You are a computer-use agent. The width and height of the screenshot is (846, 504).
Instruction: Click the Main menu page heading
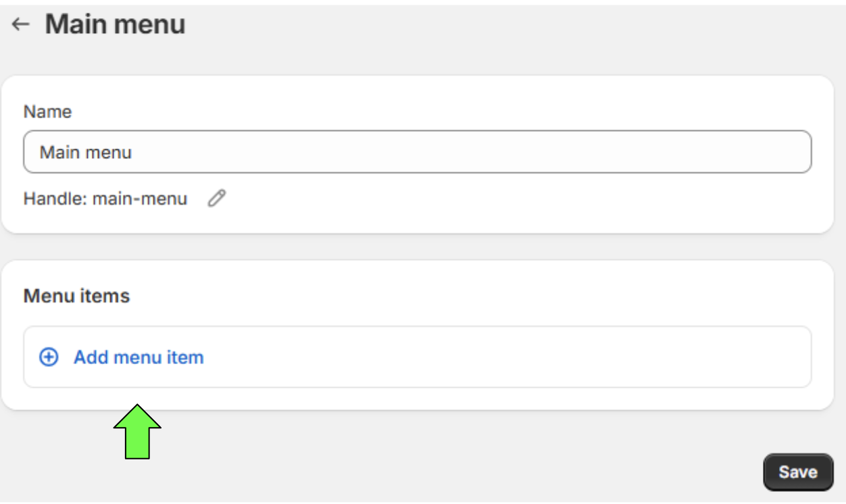coord(115,25)
